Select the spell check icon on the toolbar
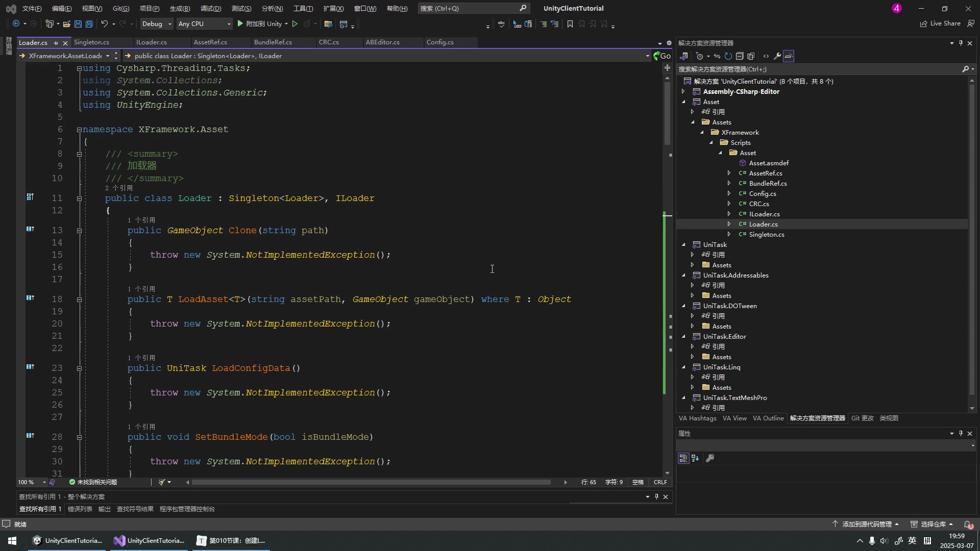This screenshot has height=551, width=980. click(502, 24)
